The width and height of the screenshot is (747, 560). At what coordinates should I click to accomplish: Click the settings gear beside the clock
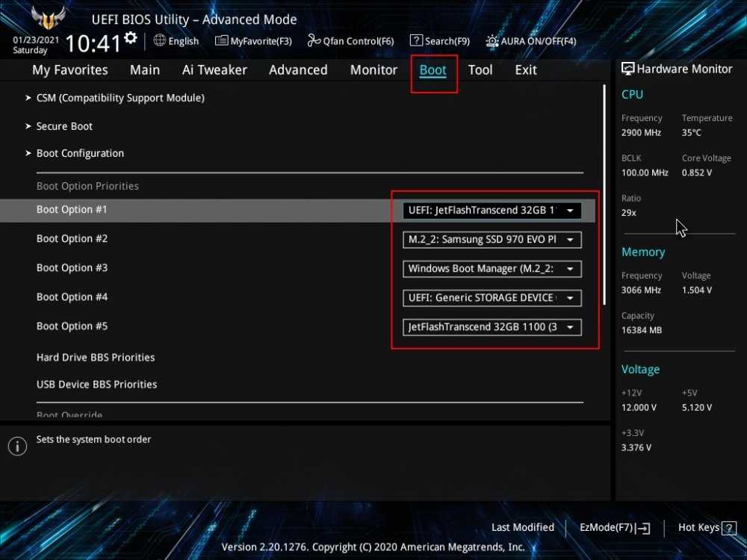[x=131, y=38]
